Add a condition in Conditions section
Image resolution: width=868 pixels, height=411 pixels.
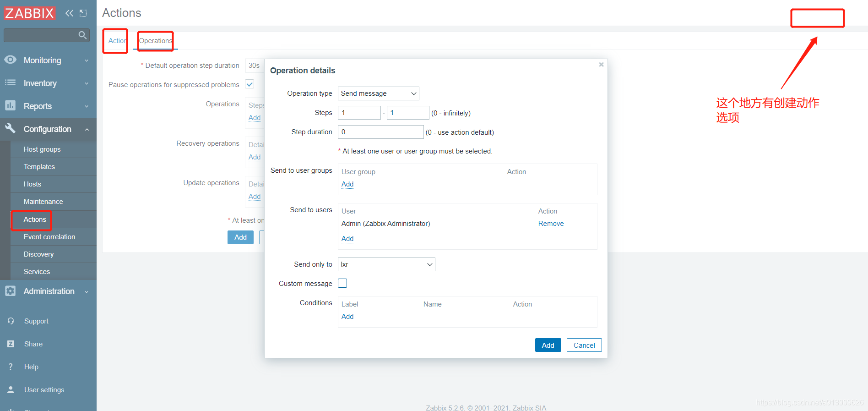pyautogui.click(x=347, y=317)
